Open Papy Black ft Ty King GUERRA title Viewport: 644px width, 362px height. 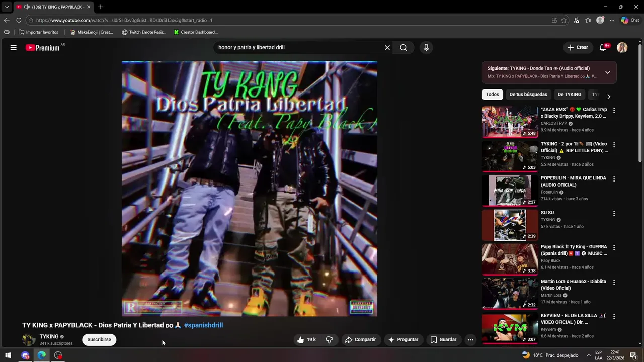point(574,250)
